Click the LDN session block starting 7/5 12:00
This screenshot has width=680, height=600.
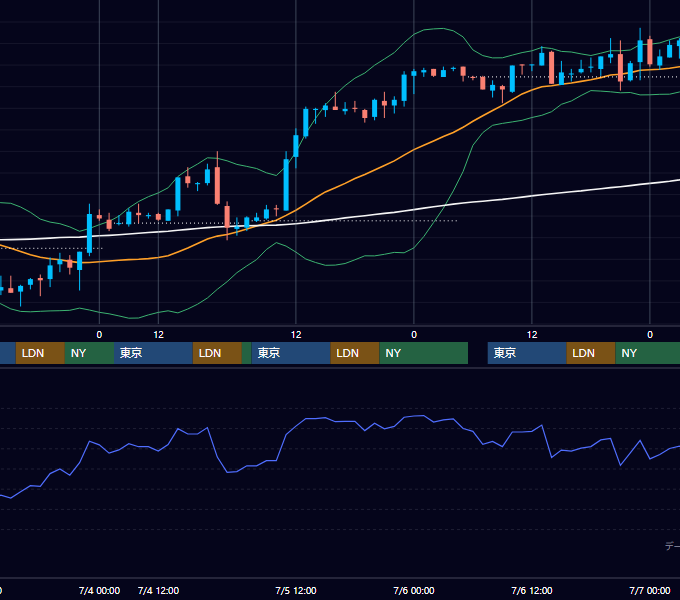pos(355,353)
